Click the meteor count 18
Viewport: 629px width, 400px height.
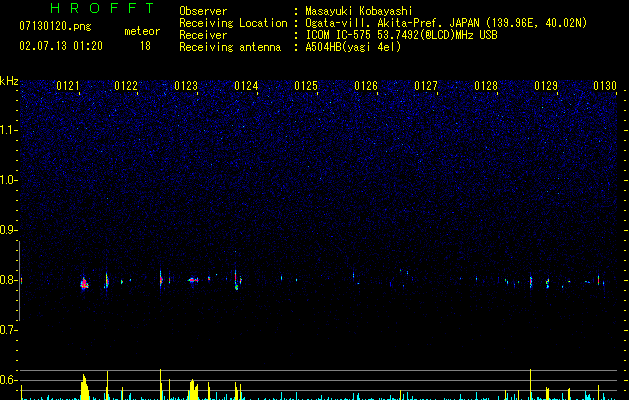145,46
